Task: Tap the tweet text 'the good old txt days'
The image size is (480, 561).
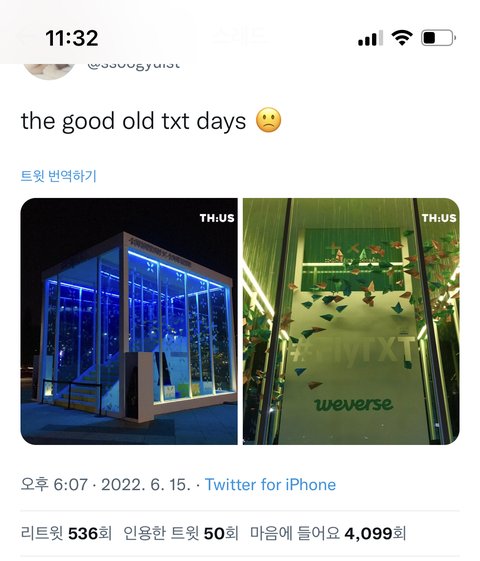Action: [x=133, y=121]
